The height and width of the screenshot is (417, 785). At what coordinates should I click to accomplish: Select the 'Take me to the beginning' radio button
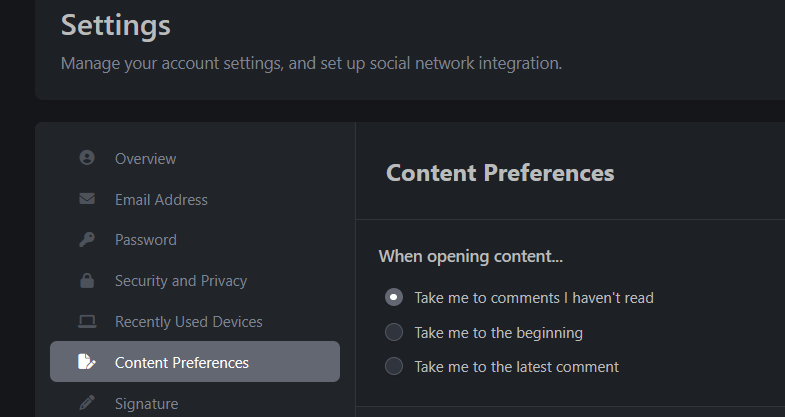click(x=394, y=332)
